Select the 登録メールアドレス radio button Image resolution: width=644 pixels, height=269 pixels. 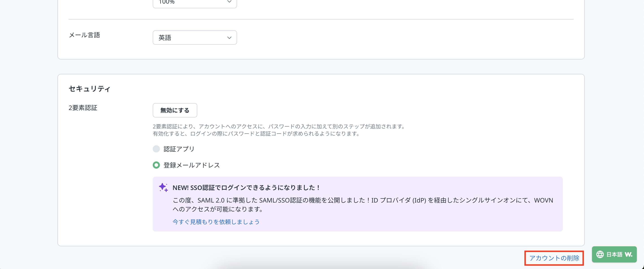(156, 165)
